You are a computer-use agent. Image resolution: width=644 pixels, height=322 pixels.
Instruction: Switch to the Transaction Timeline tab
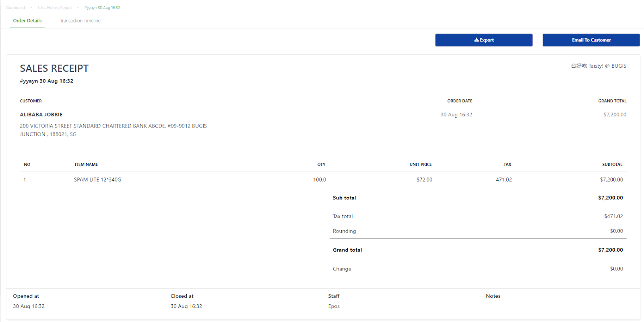pos(80,21)
